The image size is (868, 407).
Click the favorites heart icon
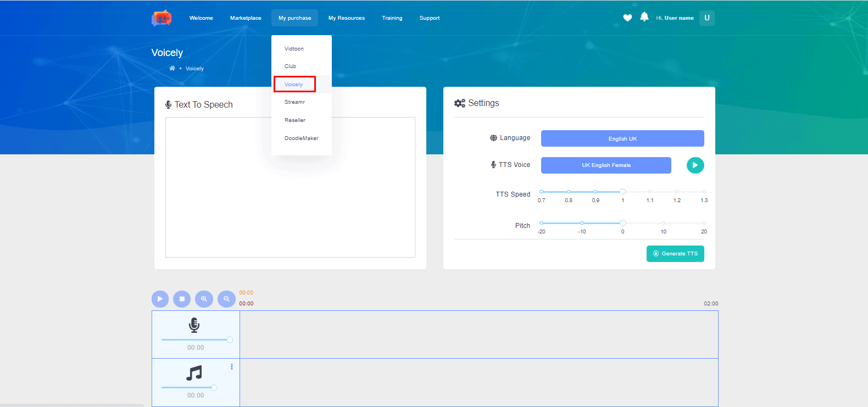[627, 18]
